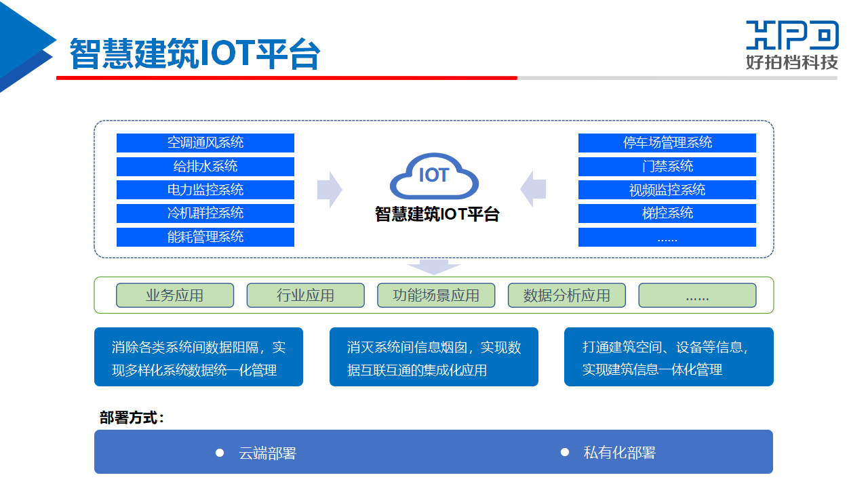Select the 业务应用 green button
Viewport: 868px width, 488px height.
[175, 296]
